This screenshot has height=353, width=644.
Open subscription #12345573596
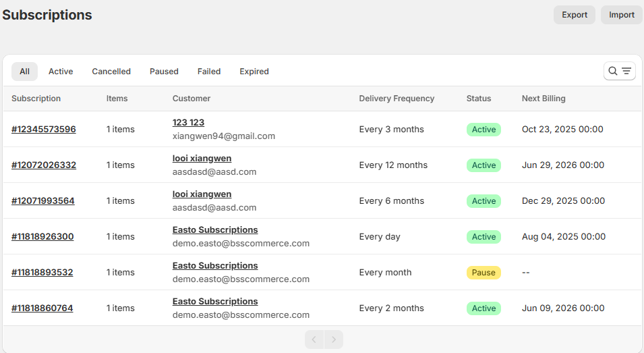tap(44, 130)
